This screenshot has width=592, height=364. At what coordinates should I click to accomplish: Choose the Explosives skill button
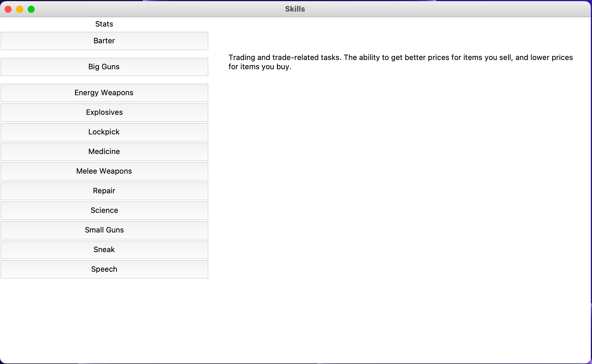(x=104, y=112)
